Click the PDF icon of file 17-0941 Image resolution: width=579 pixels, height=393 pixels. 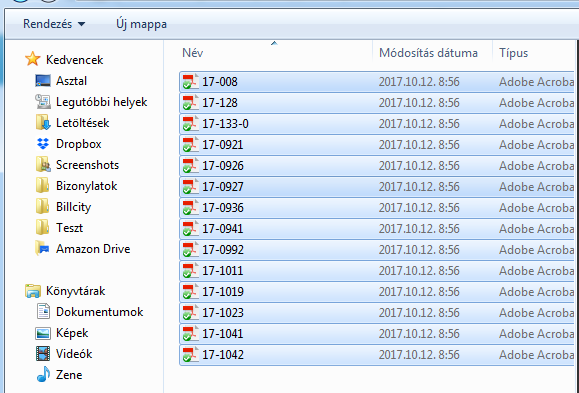pos(191,229)
